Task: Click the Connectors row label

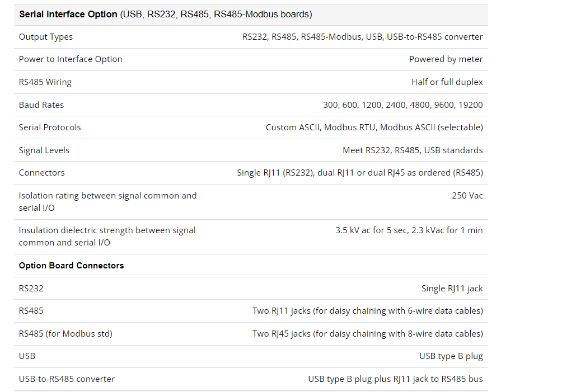Action: click(x=41, y=172)
